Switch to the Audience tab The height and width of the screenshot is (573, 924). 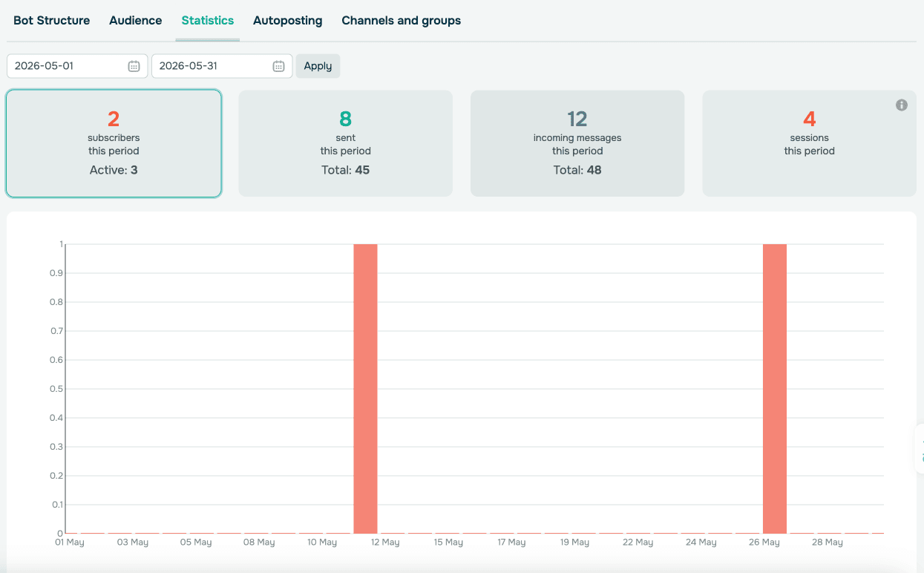(x=136, y=21)
